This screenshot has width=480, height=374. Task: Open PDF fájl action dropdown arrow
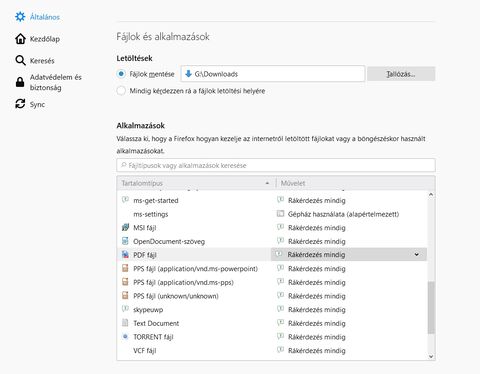pyautogui.click(x=416, y=255)
